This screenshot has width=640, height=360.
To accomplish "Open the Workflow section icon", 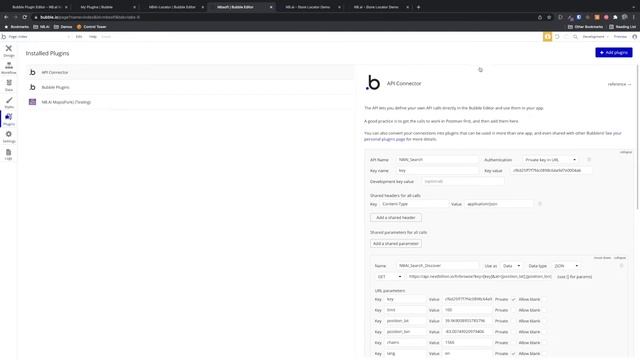I will (9, 68).
